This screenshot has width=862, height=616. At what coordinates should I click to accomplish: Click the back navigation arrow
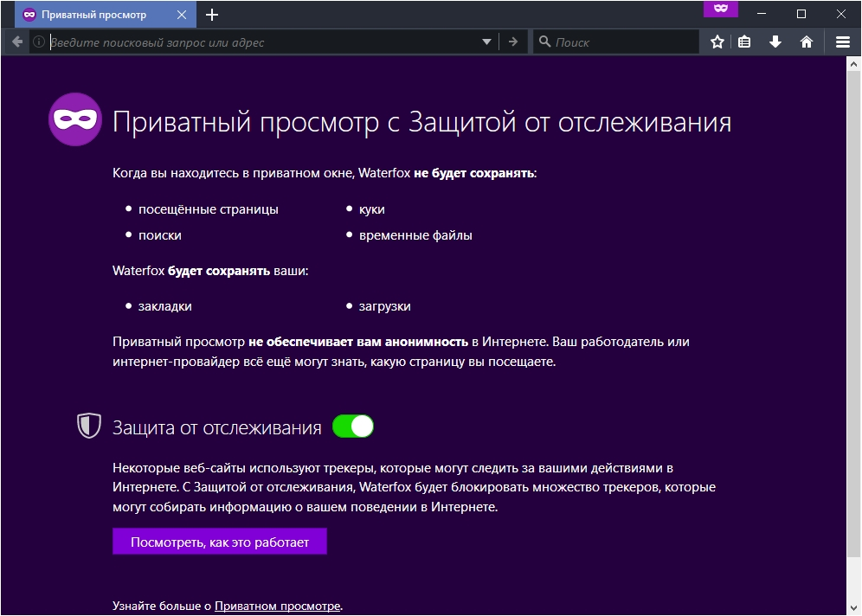pos(17,42)
